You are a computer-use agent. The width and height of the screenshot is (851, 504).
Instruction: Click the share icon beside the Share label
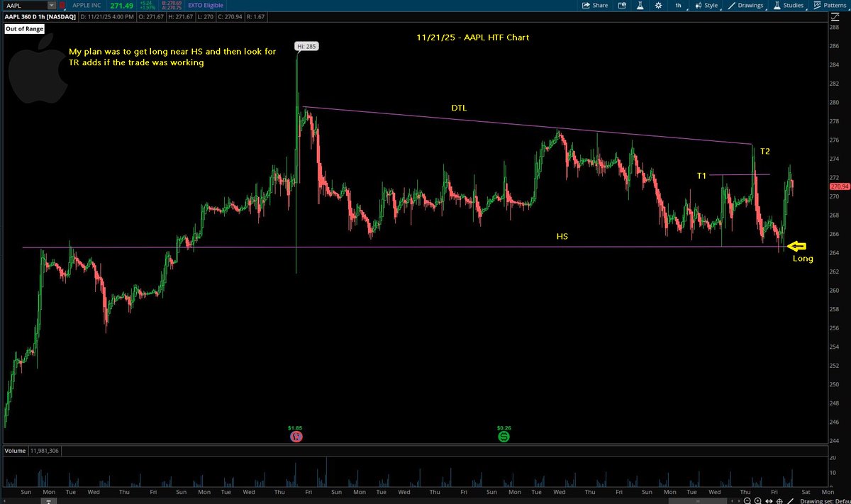586,5
